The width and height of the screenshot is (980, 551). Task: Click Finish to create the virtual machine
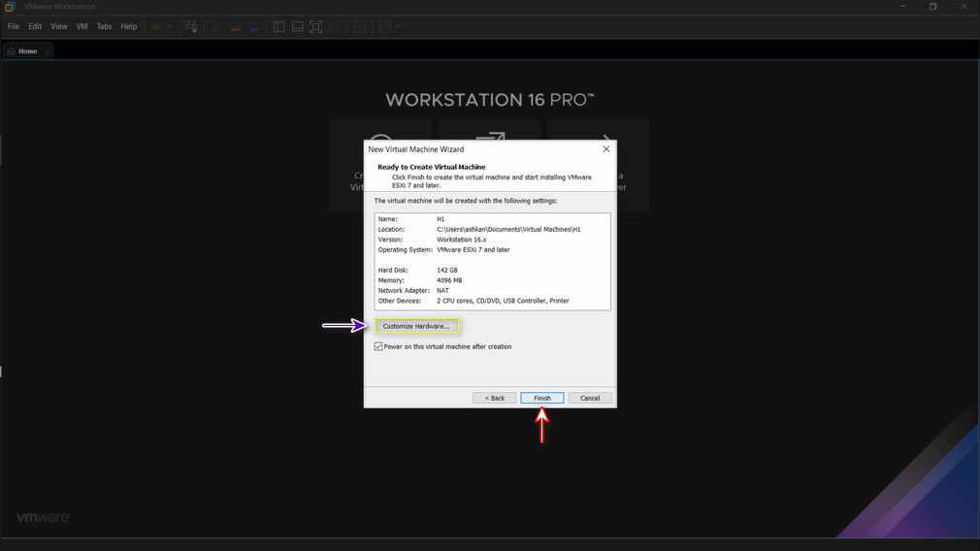541,398
